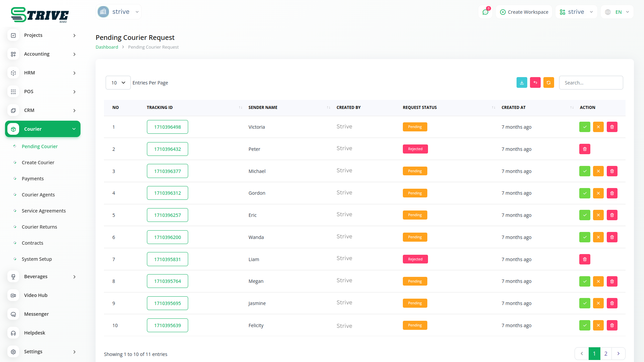Reject Michael's request with the orange X
This screenshot has height=362, width=644.
pyautogui.click(x=598, y=171)
